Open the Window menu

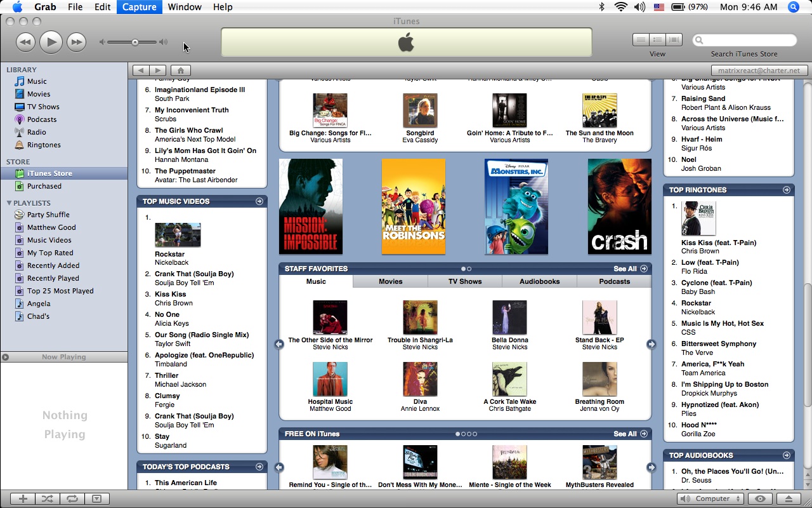185,7
